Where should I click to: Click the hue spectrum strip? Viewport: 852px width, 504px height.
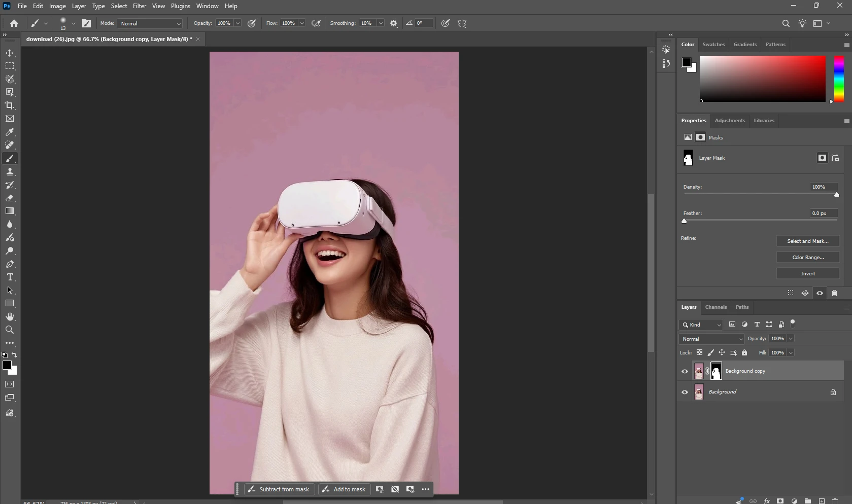(839, 79)
